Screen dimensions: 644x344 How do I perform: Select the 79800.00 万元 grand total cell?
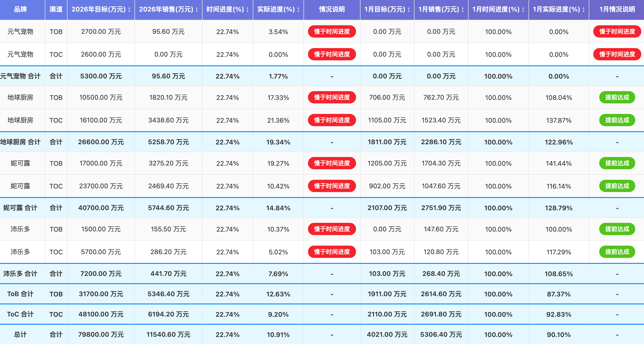click(101, 334)
